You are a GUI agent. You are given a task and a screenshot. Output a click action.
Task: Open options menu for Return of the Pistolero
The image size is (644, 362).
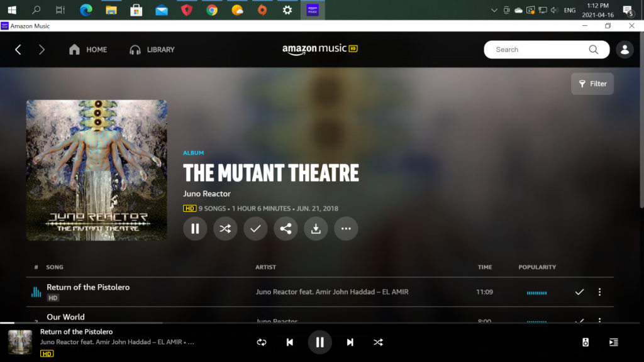[x=599, y=292]
